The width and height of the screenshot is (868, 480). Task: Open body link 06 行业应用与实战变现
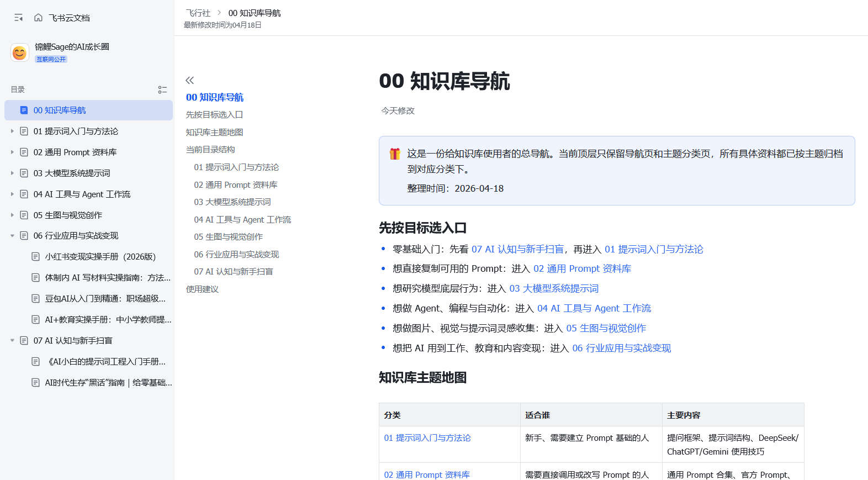[622, 348]
